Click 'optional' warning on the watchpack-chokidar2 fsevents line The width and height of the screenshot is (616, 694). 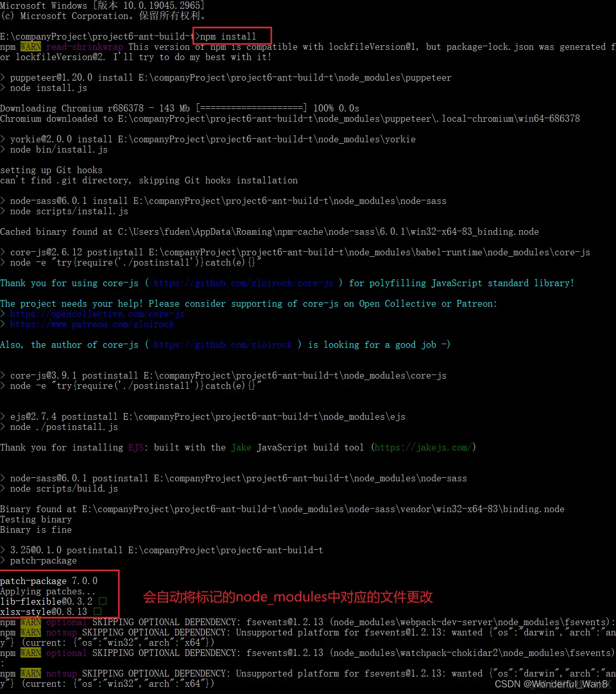coord(67,653)
